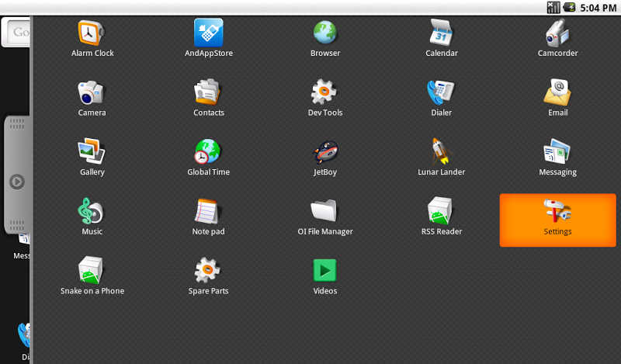The width and height of the screenshot is (621, 364).
Task: Launch Dev Tools
Action: click(324, 98)
